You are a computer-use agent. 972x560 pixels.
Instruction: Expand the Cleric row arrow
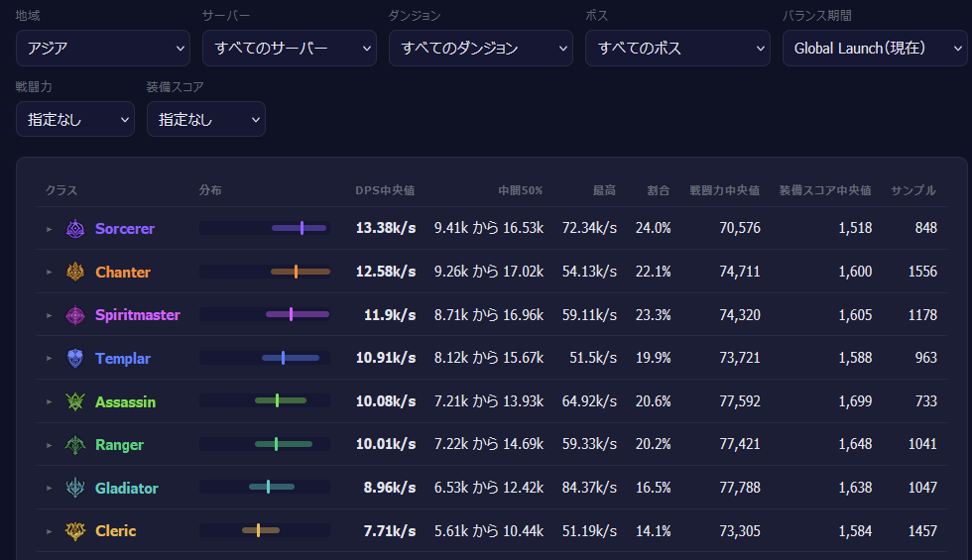[x=49, y=531]
